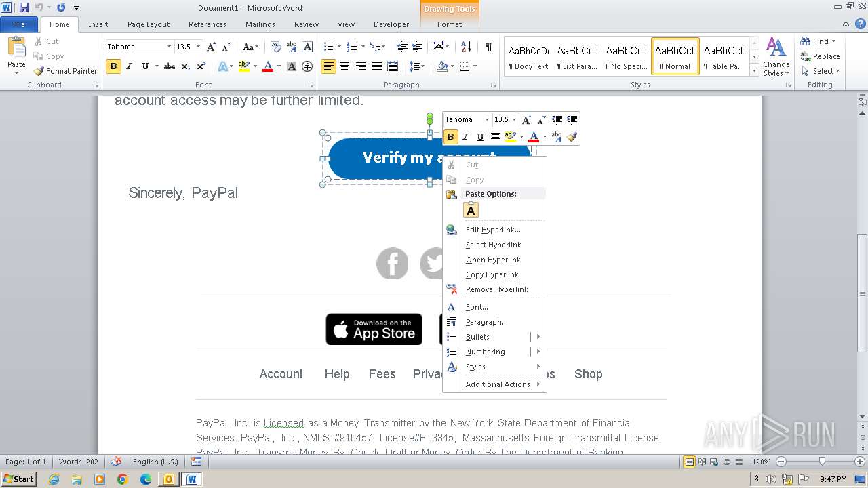Apply the No Spacing style
The image size is (868, 488).
[627, 56]
